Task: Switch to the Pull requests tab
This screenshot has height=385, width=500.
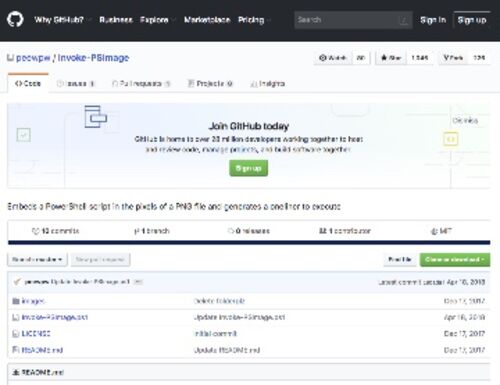Action: pyautogui.click(x=141, y=83)
